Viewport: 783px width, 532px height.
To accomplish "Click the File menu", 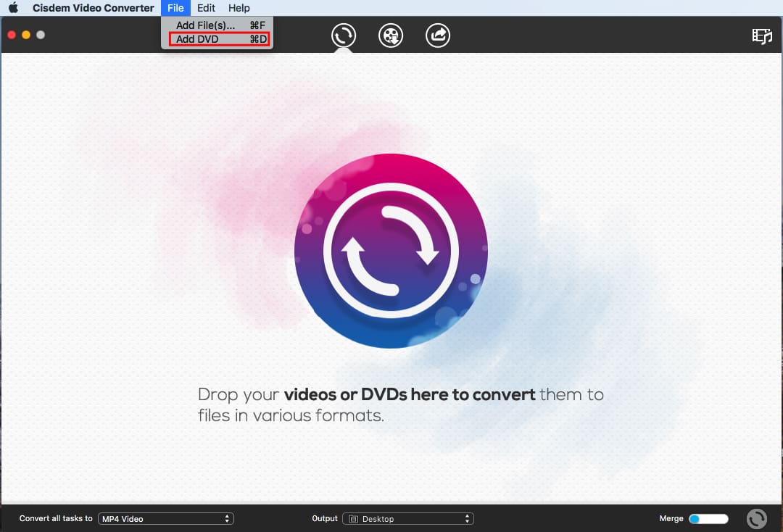I will (x=175, y=8).
